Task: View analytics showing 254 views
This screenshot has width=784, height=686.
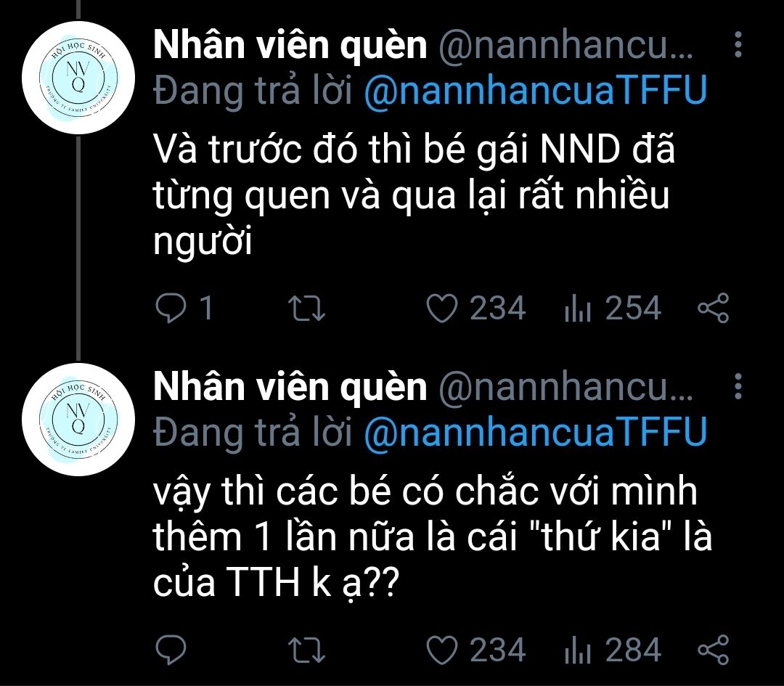Action: point(613,308)
